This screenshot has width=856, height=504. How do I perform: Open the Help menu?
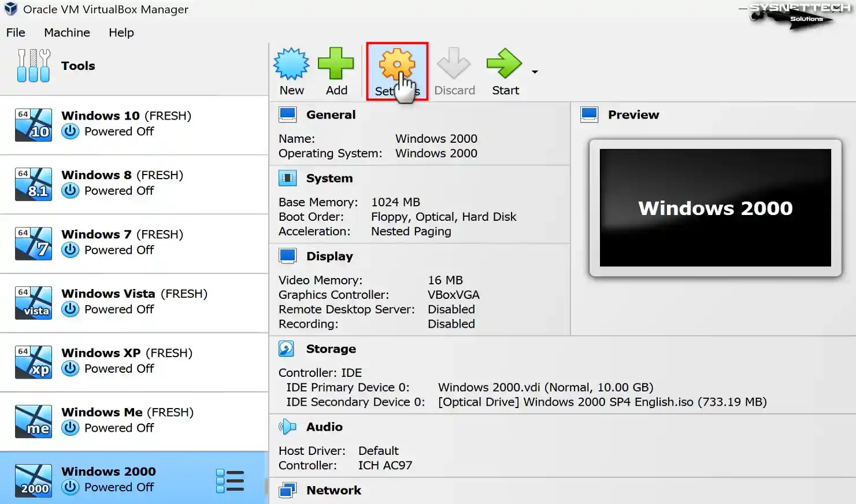point(121,32)
